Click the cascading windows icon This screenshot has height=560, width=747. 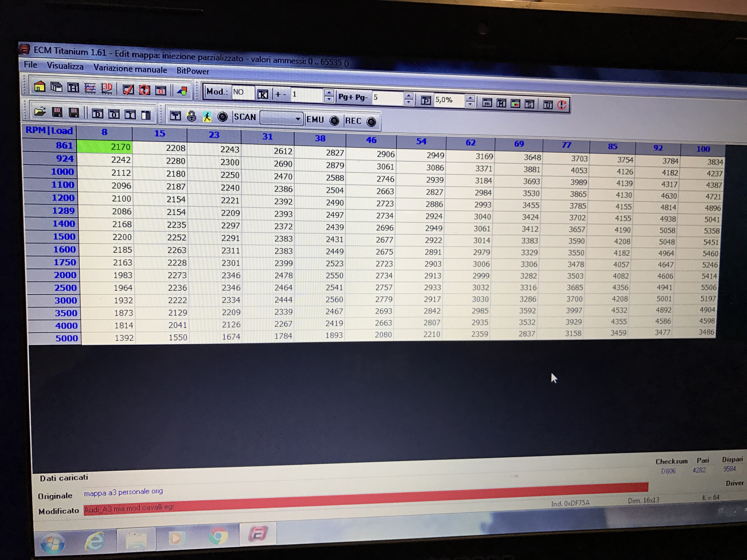56,87
